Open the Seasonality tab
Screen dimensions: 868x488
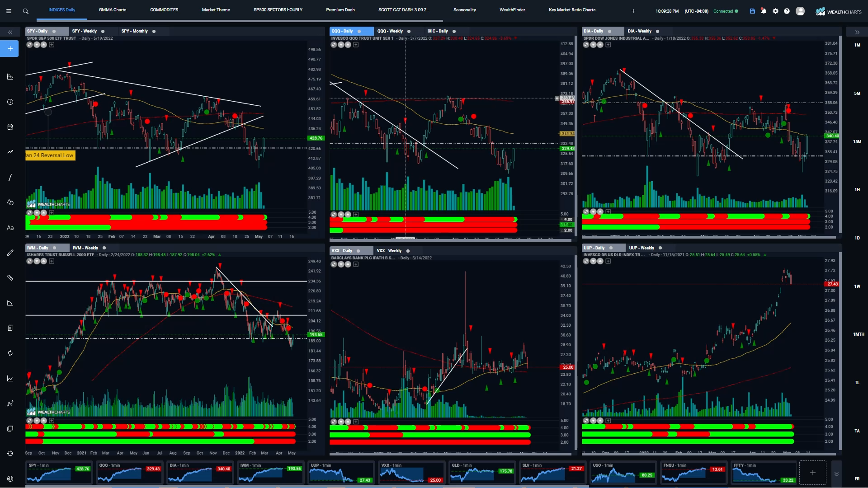pos(465,10)
